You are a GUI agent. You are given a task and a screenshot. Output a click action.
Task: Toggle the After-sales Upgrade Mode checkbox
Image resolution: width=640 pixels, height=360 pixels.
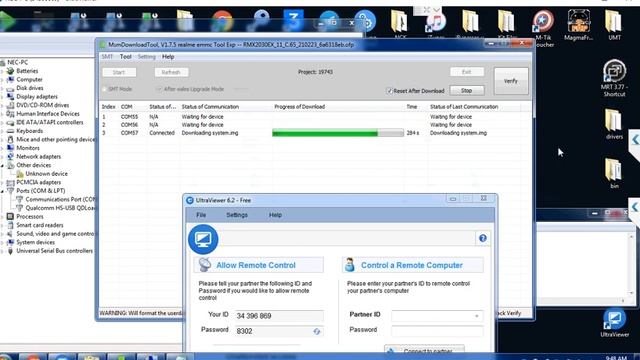coord(159,89)
